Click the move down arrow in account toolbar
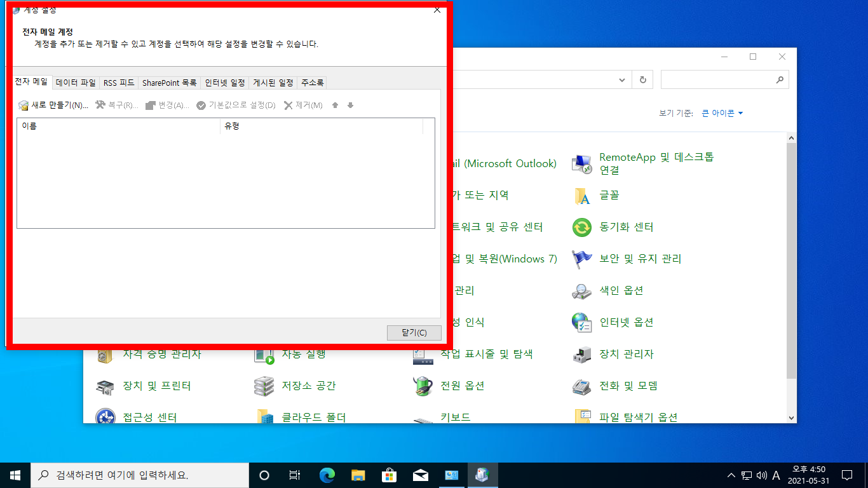The width and height of the screenshot is (868, 488). coord(350,105)
